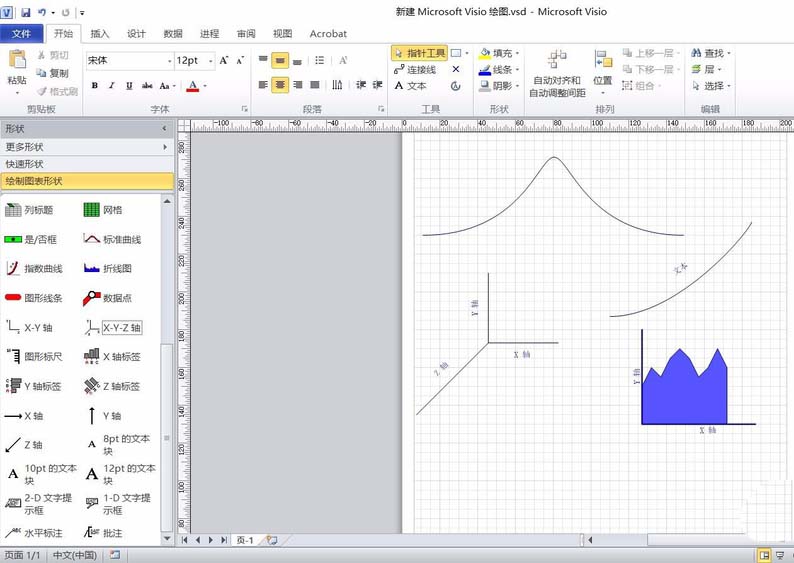This screenshot has width=794, height=563.
Task: Click the X-Y Axis (X-Y 轴) shape
Action: (x=29, y=327)
